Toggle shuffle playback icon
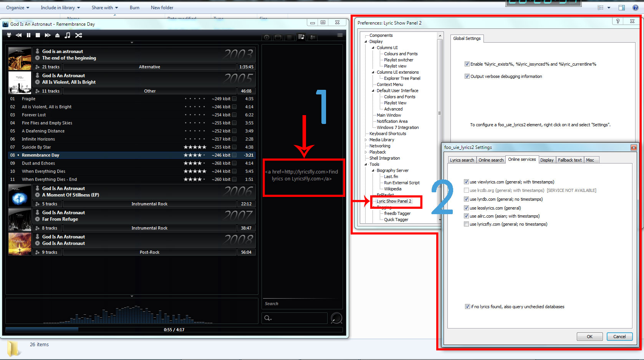The image size is (644, 360). point(79,35)
